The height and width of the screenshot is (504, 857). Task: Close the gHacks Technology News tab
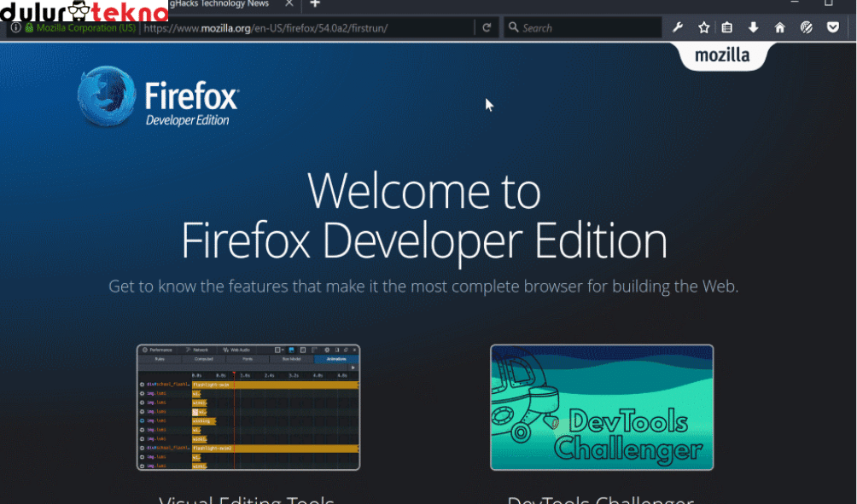point(289,3)
